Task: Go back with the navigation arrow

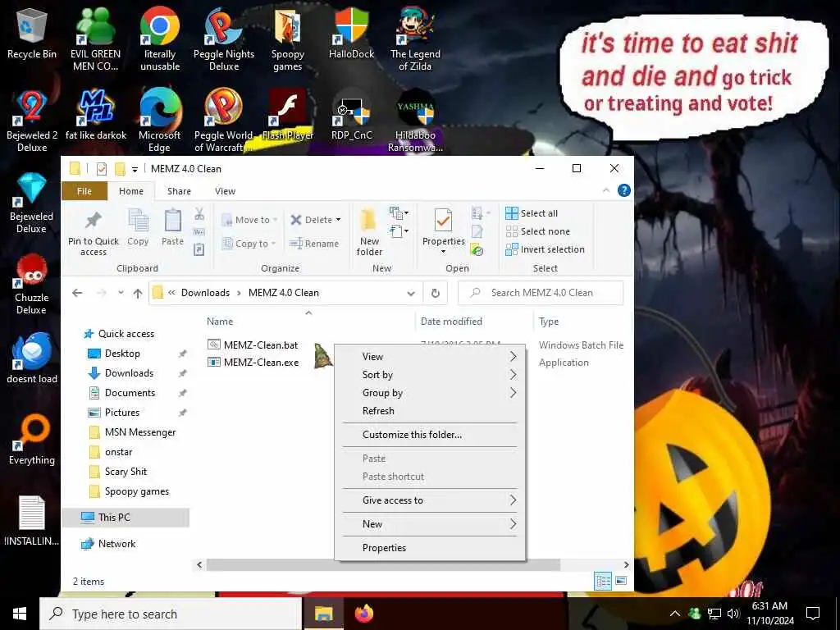Action: pyautogui.click(x=77, y=293)
